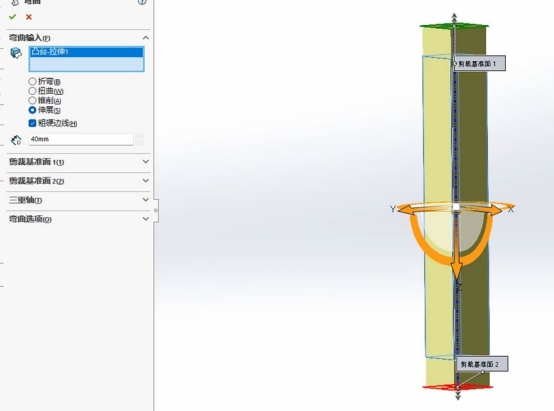Click the triad Y-axis arrow handle
Viewport: 554px width, 411px height.
(x=405, y=210)
